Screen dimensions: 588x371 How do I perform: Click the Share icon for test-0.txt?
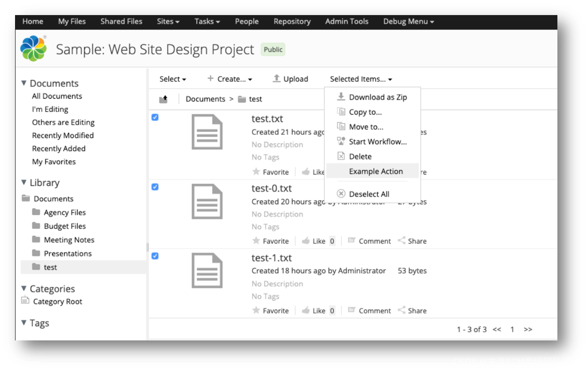402,241
